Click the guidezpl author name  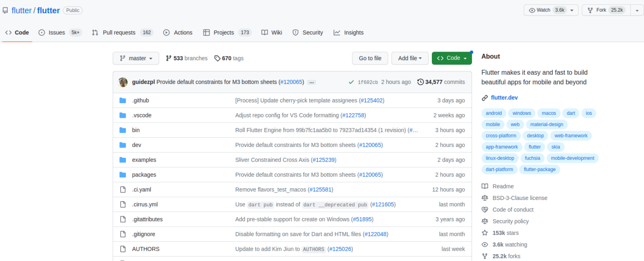tap(143, 82)
